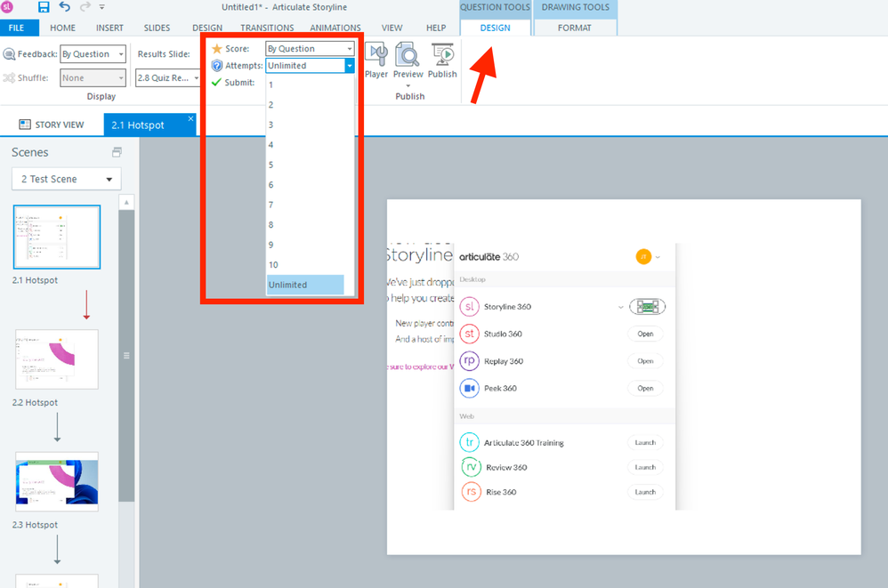Switch to the HOME ribbon tab
This screenshot has width=888, height=588.
tap(62, 28)
